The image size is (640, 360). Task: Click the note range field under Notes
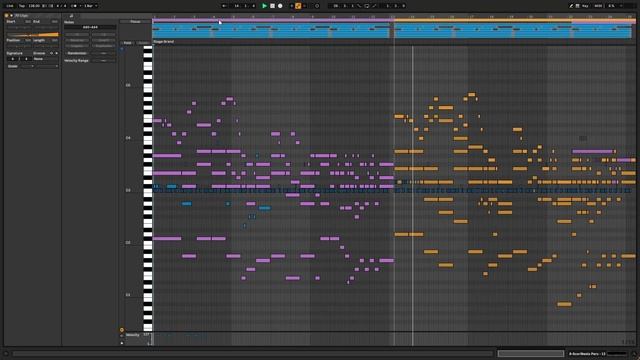(90, 27)
